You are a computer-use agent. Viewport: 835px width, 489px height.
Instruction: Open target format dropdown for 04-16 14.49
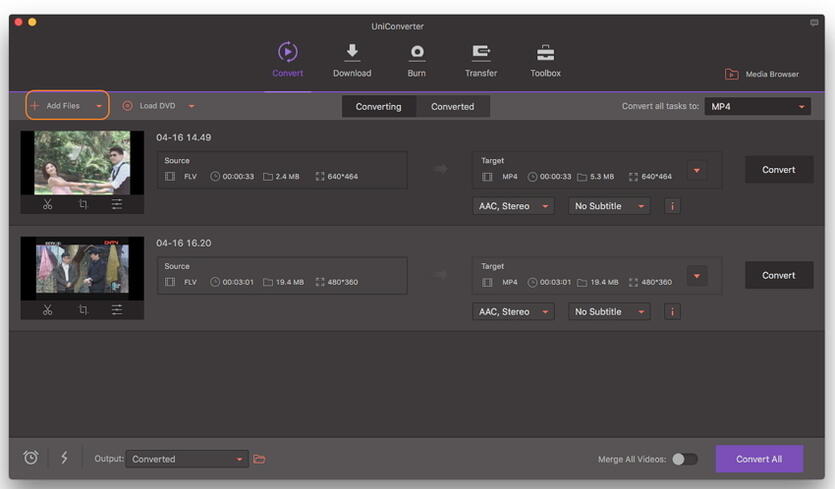click(697, 170)
